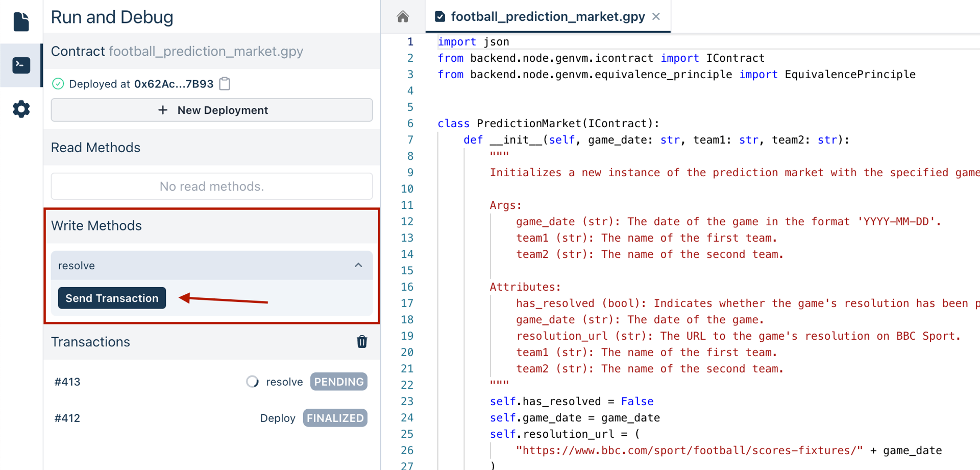Viewport: 980px width, 470px height.
Task: Click the Home icon tab
Action: pyautogui.click(x=403, y=17)
